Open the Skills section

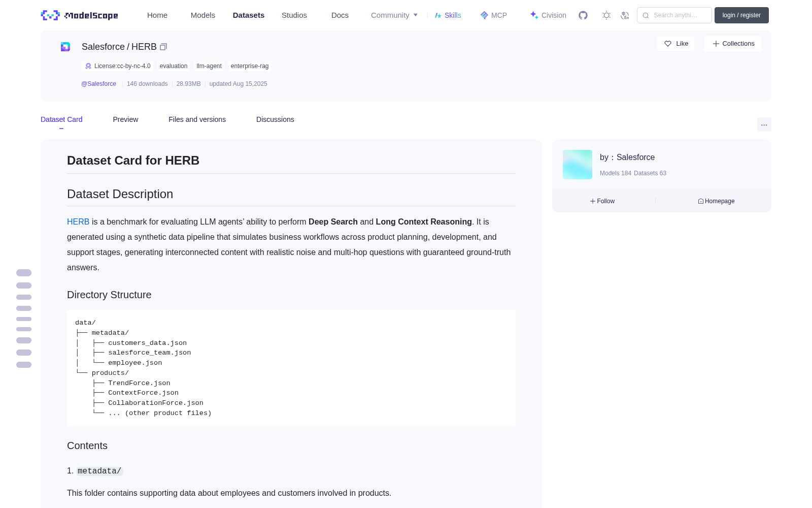448,15
